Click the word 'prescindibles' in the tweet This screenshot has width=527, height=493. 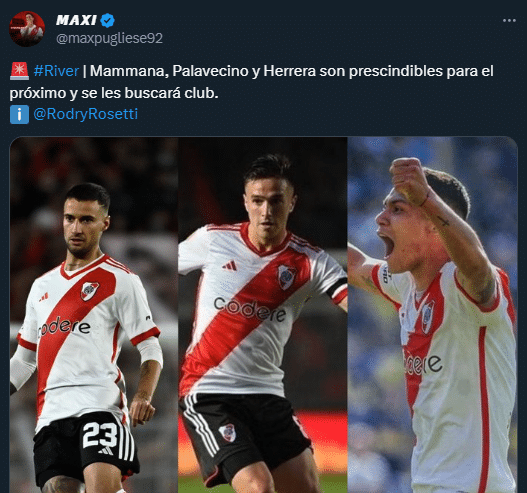396,71
